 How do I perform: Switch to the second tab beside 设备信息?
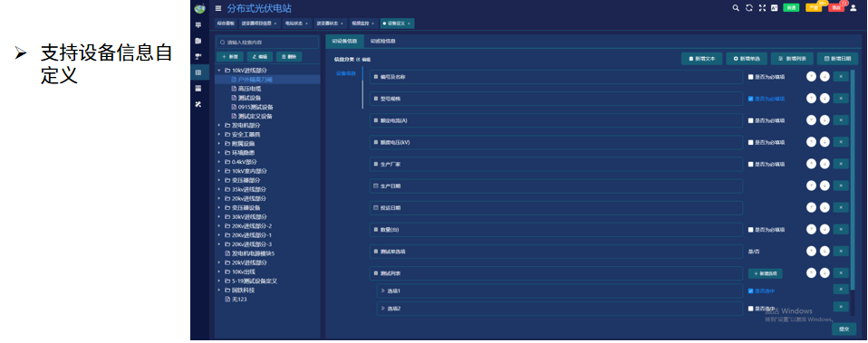pos(383,41)
